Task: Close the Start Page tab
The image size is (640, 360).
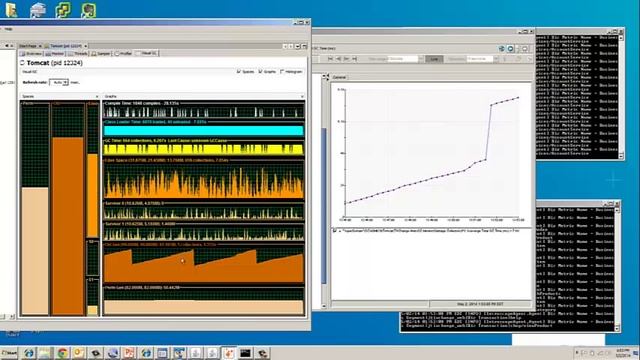Action: coord(40,46)
